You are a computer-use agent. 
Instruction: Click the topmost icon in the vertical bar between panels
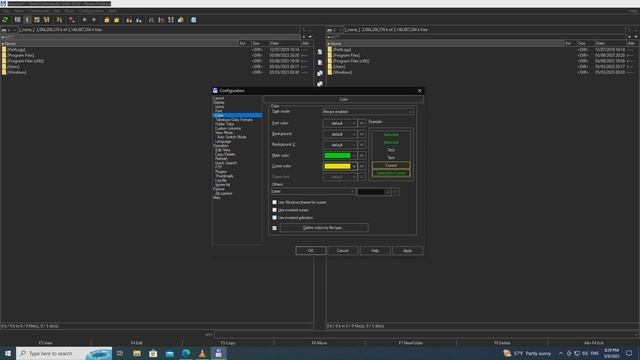320,52
